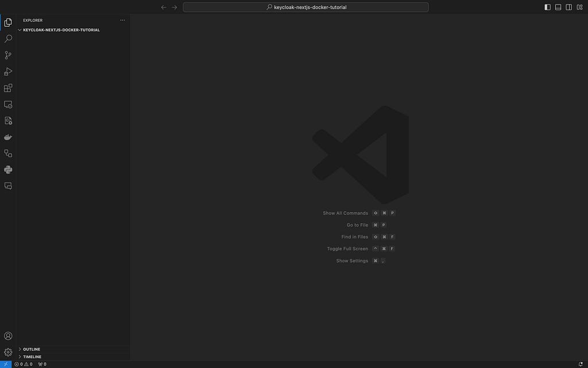Open the connected-squares view above the Python icon
Viewport: 588px width, 368px height.
click(x=8, y=153)
